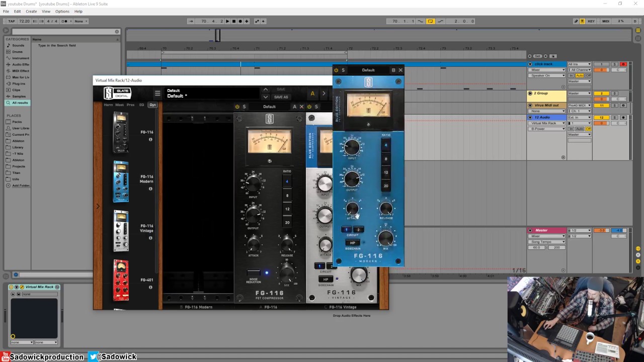Open the Help menu
This screenshot has width=644, height=362.
[78, 11]
